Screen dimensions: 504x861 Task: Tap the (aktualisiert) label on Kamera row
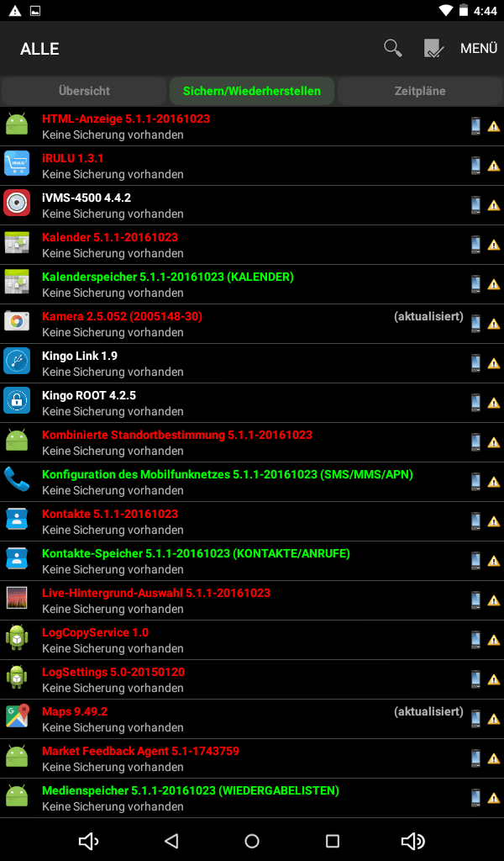point(428,317)
